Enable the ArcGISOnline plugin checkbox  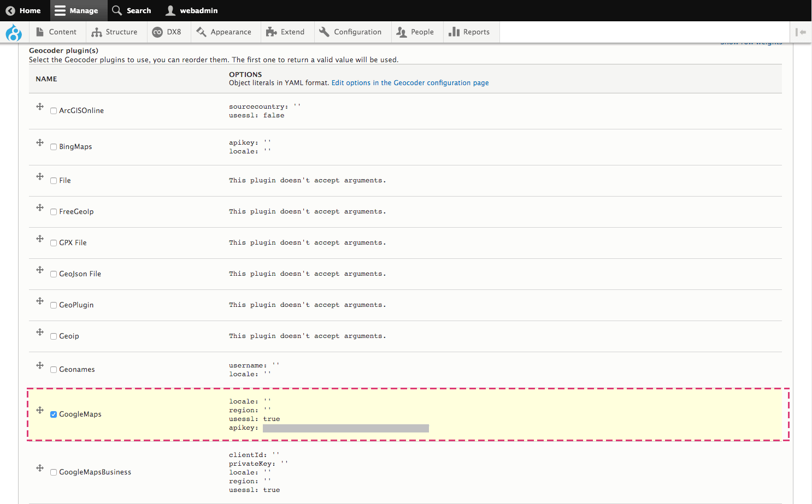[54, 111]
